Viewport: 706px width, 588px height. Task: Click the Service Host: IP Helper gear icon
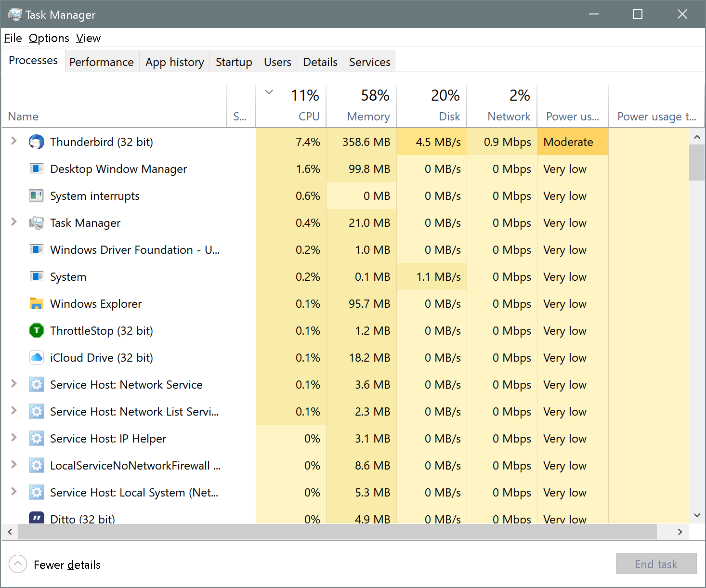pyautogui.click(x=37, y=439)
